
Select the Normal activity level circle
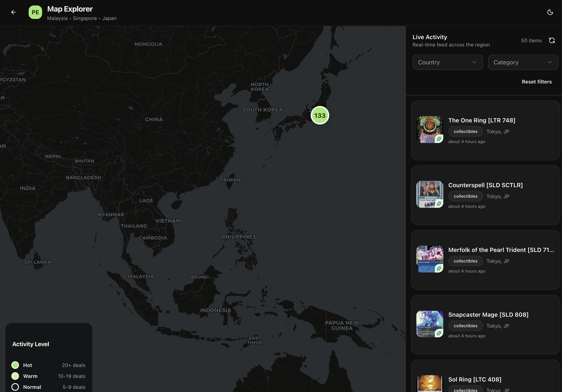(x=15, y=387)
